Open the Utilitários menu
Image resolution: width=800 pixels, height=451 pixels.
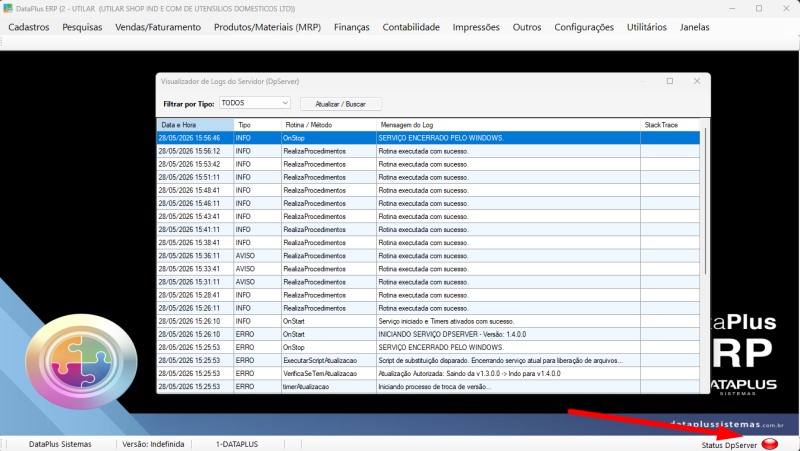tap(647, 27)
